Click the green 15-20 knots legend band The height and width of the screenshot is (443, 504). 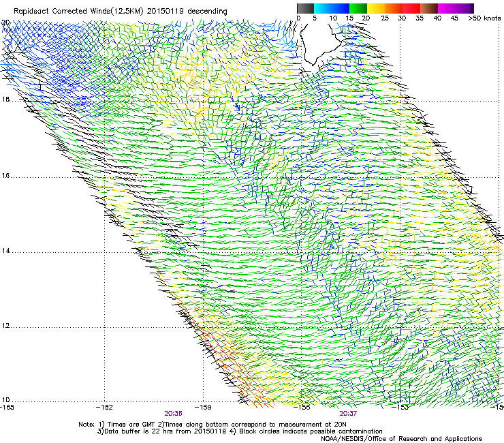click(x=358, y=8)
